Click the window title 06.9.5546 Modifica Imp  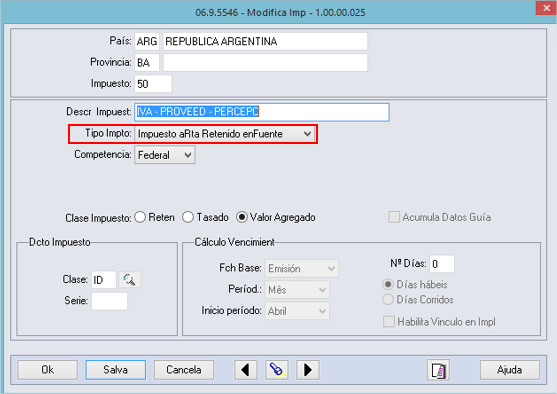280,13
